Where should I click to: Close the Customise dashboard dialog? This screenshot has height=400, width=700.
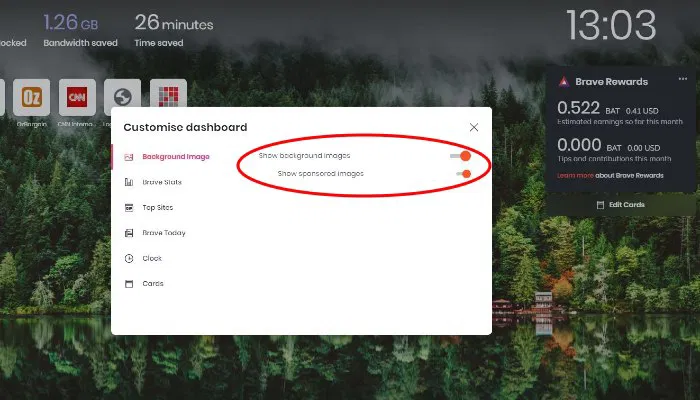tap(474, 127)
